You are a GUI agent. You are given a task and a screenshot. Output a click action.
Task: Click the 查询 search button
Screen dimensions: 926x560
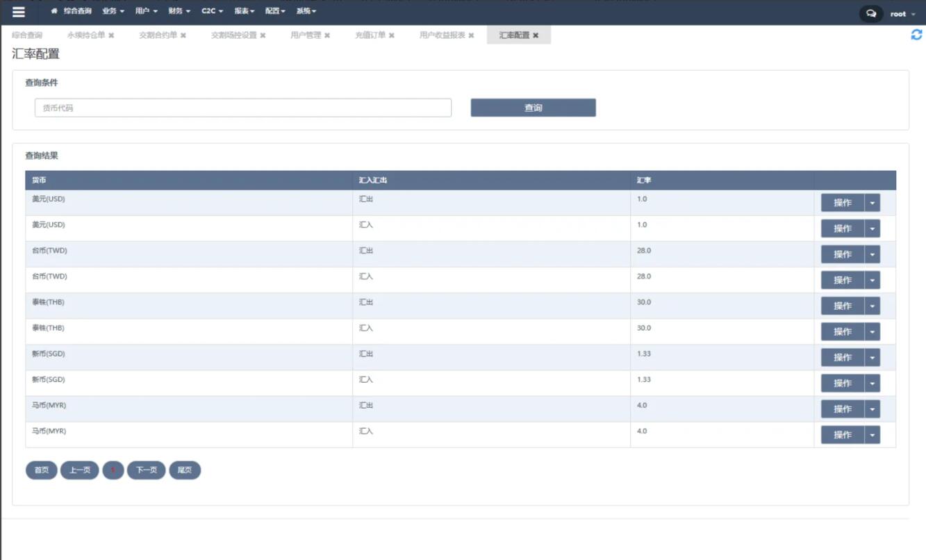[x=533, y=108]
